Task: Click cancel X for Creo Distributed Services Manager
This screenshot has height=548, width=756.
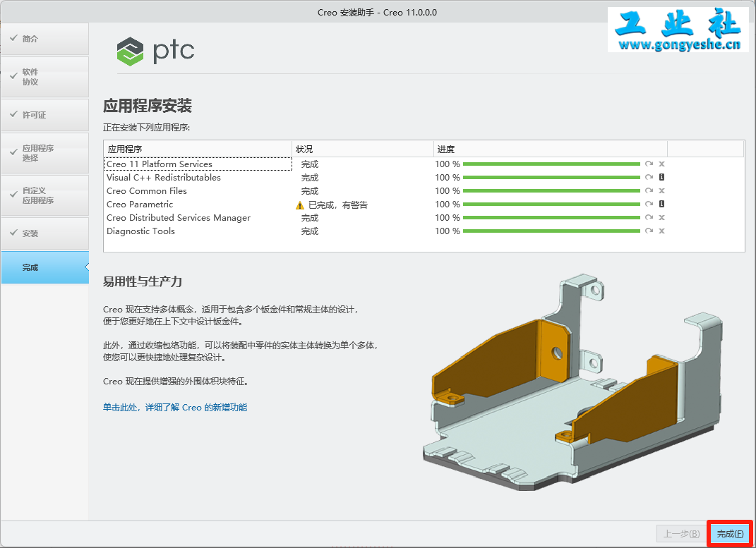Action: tap(662, 218)
